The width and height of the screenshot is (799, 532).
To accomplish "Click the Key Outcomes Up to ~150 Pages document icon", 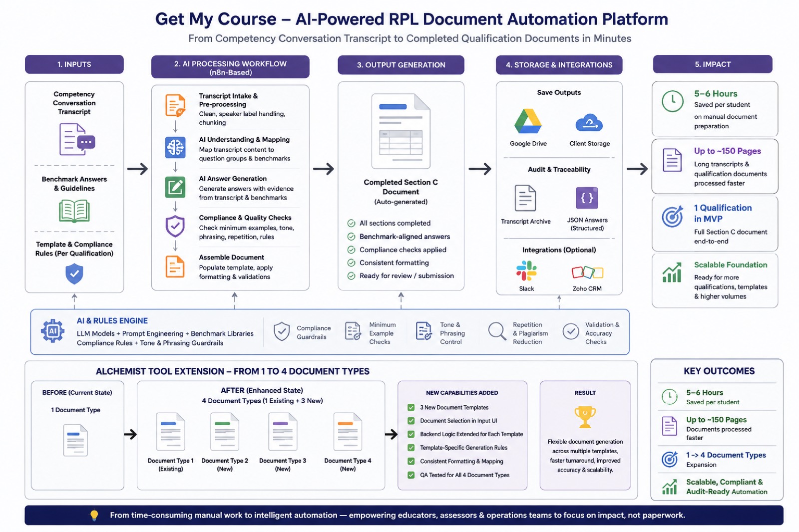I will tap(669, 426).
